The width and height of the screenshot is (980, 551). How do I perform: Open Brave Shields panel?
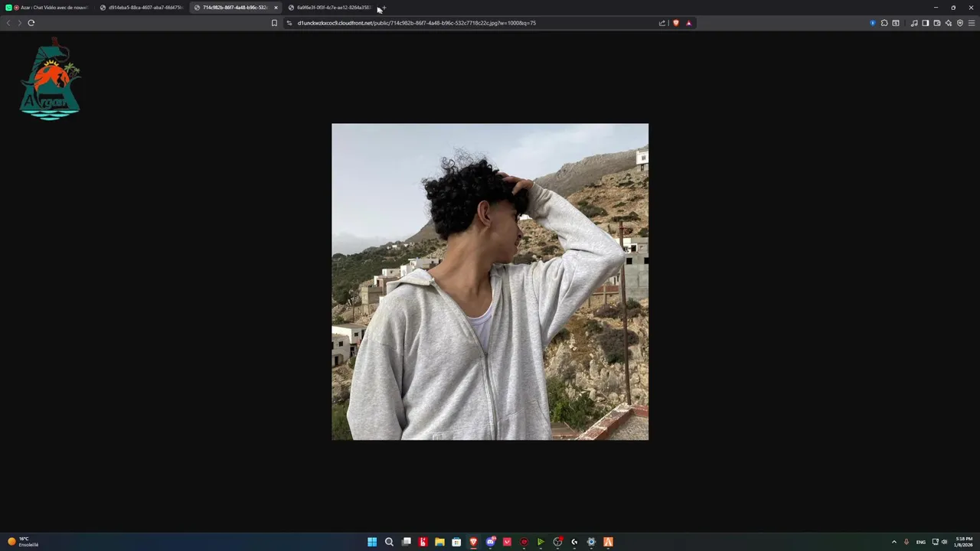tap(675, 23)
